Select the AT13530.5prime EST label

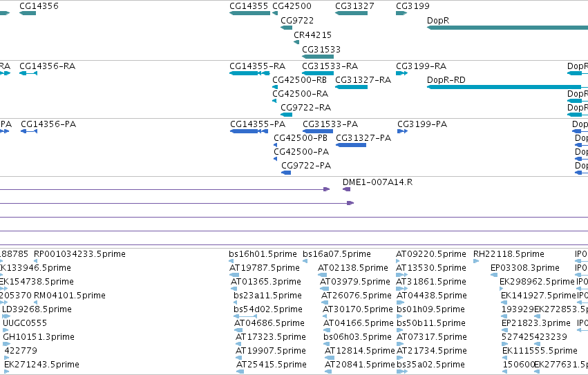pos(431,268)
